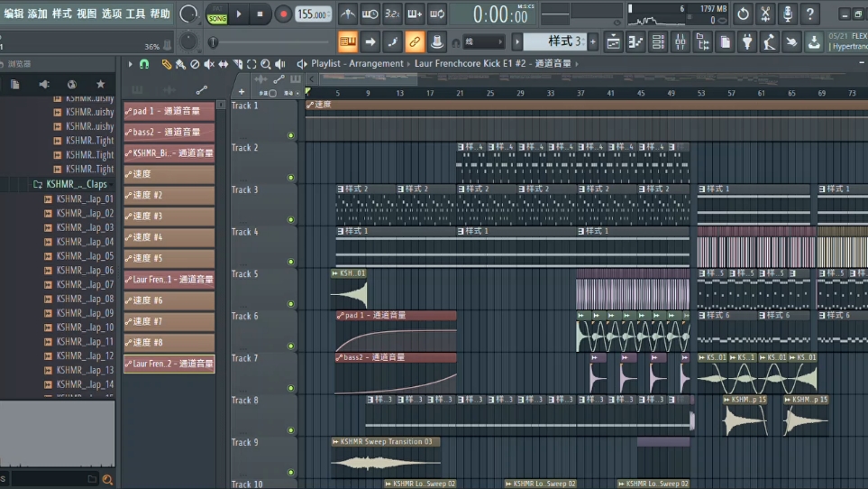Toggle the metronome icon
Viewport: 868px width, 489px height.
[348, 14]
